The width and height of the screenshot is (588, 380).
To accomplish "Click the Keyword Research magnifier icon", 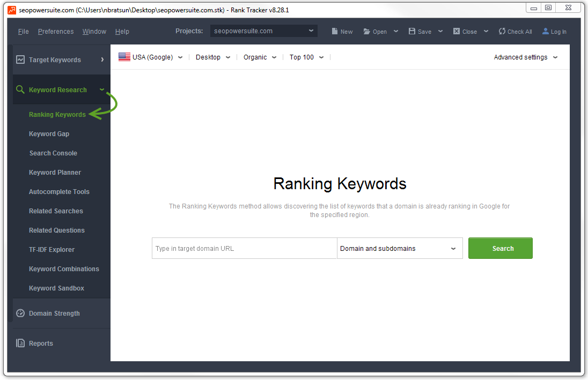I will tap(20, 90).
